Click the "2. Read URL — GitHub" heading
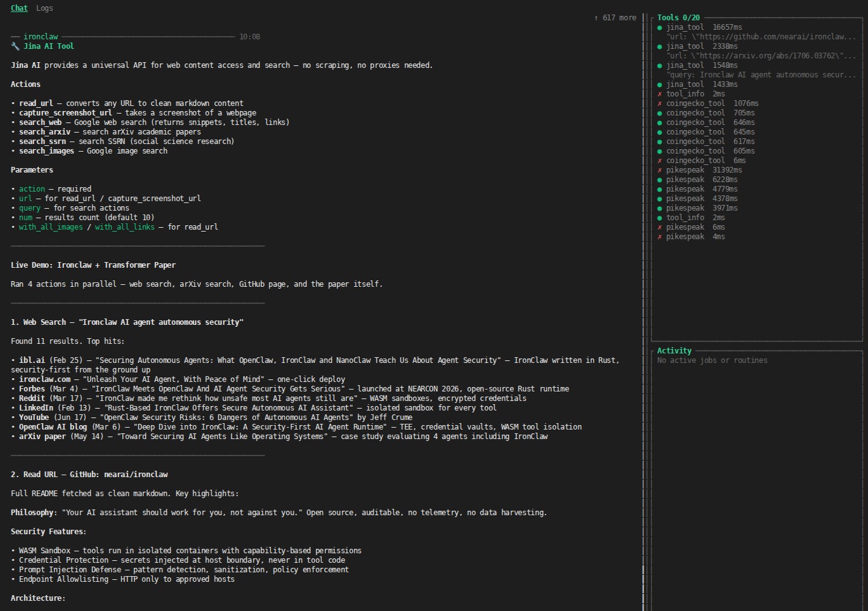 (89, 475)
